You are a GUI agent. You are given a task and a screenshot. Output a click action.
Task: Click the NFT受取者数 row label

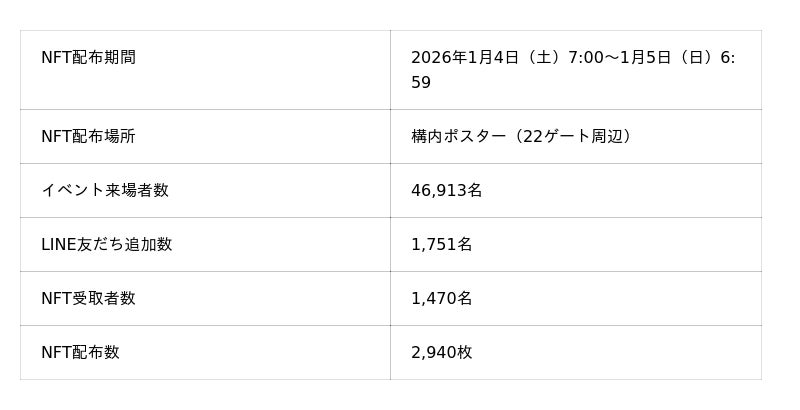coord(88,299)
